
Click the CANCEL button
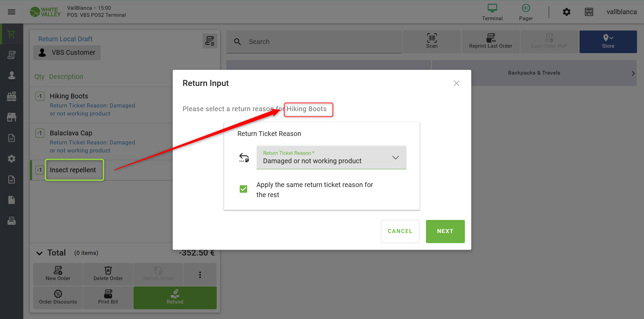tap(400, 231)
